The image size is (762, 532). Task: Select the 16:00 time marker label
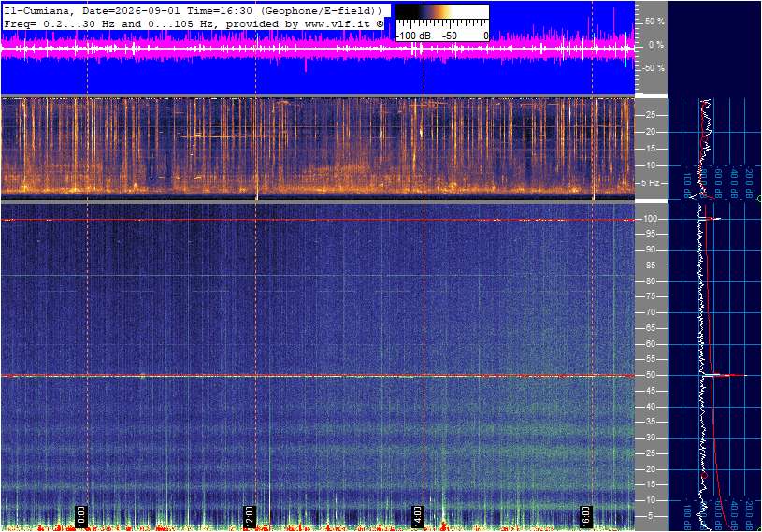coord(585,516)
